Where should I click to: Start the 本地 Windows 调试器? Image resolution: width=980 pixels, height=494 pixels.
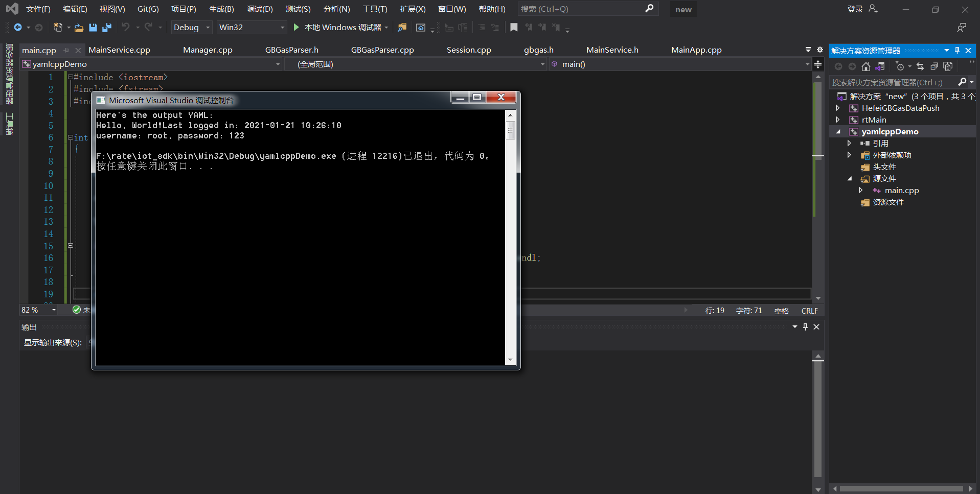click(337, 27)
